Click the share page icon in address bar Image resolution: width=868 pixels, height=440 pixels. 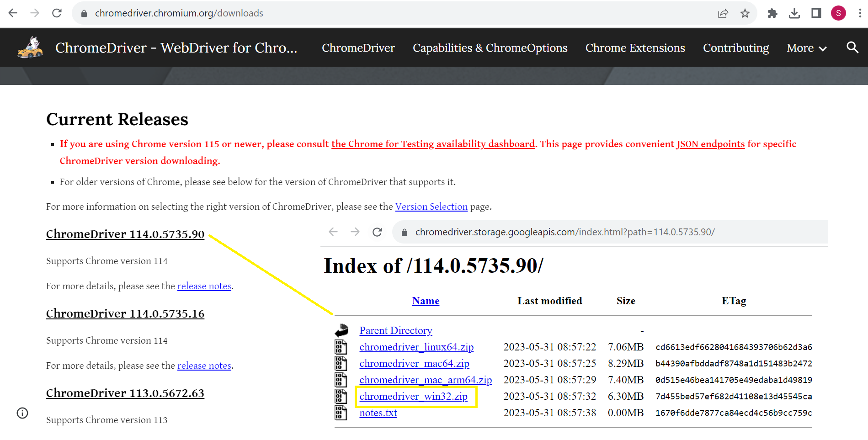[723, 13]
